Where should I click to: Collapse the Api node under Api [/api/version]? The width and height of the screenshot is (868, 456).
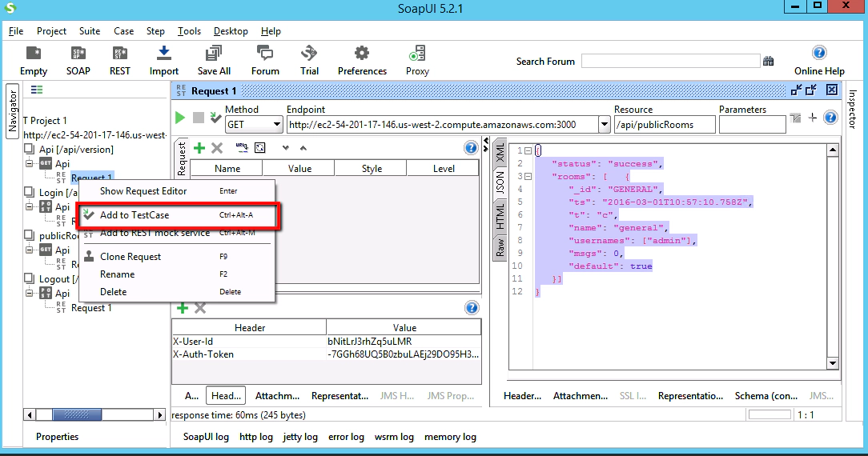(x=29, y=163)
